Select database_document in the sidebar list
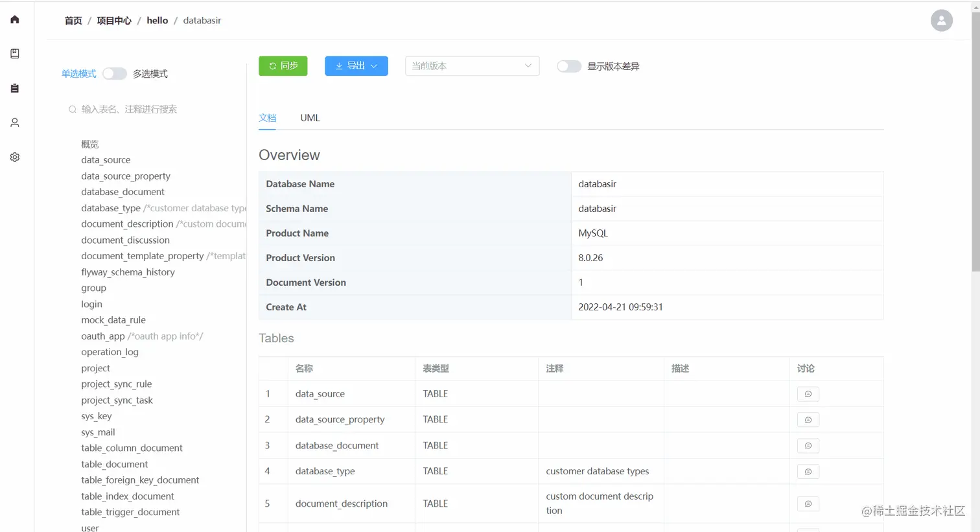This screenshot has height=532, width=980. coord(122,192)
